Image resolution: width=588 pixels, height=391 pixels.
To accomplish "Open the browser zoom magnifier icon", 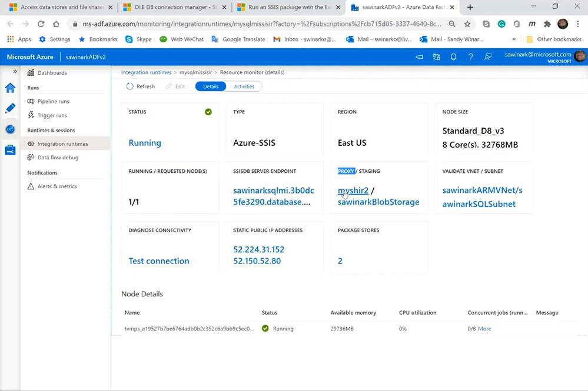I will 452,24.
